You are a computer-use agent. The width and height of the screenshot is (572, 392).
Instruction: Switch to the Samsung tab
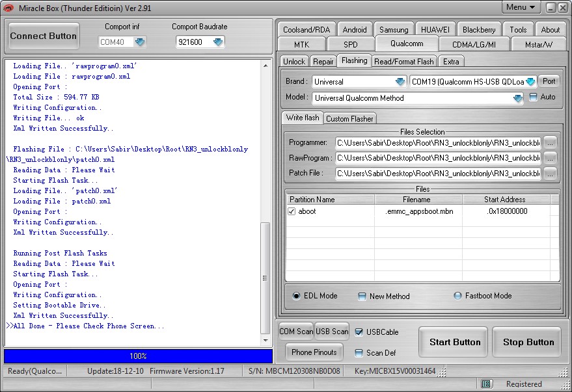tap(394, 30)
